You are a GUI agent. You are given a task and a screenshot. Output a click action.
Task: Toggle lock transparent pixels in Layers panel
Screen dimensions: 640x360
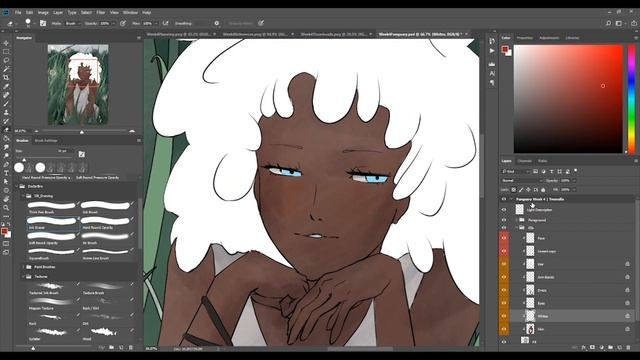click(514, 190)
